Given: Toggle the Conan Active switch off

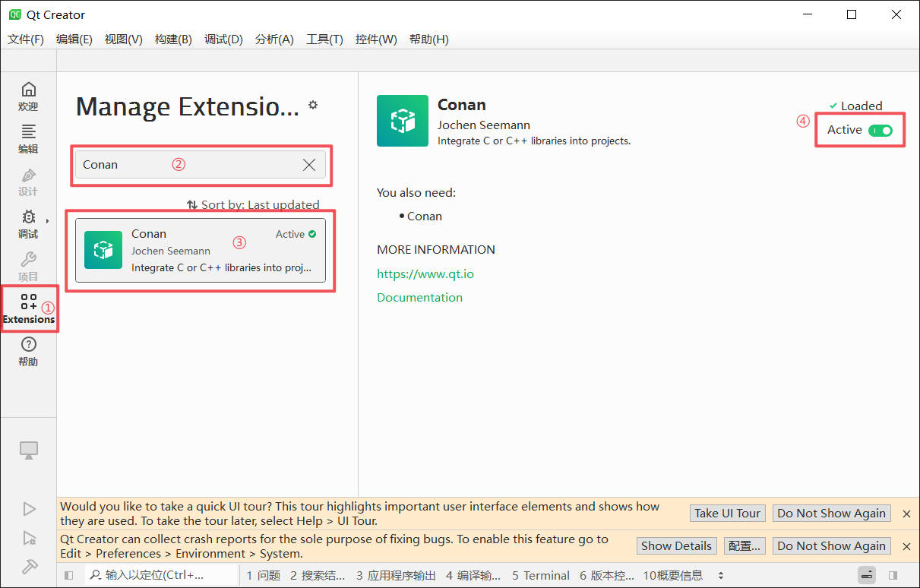Looking at the screenshot, I should pos(880,131).
